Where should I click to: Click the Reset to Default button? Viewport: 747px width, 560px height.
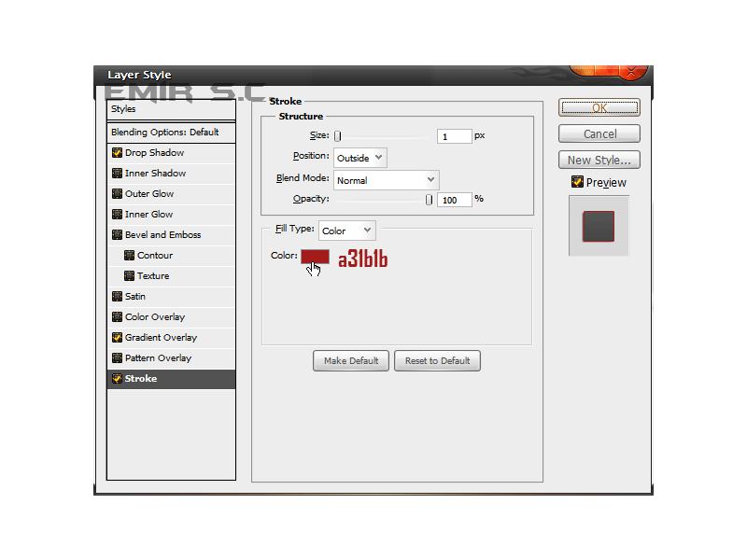tap(437, 361)
